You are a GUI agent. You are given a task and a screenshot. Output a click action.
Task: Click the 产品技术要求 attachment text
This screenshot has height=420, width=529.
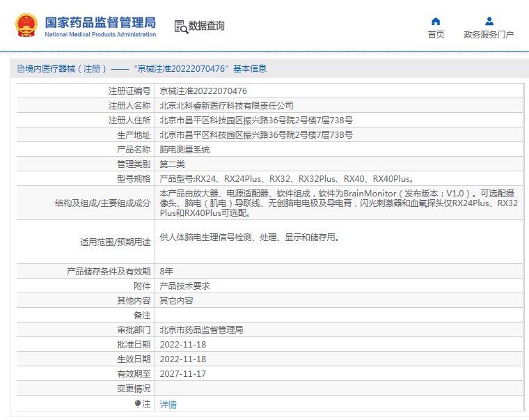coord(184,286)
